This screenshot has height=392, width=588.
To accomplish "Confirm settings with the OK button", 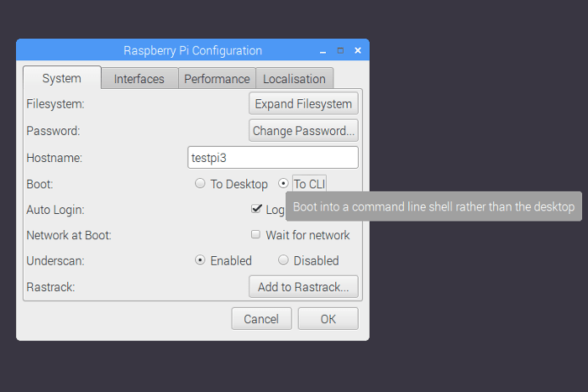I will pos(328,319).
